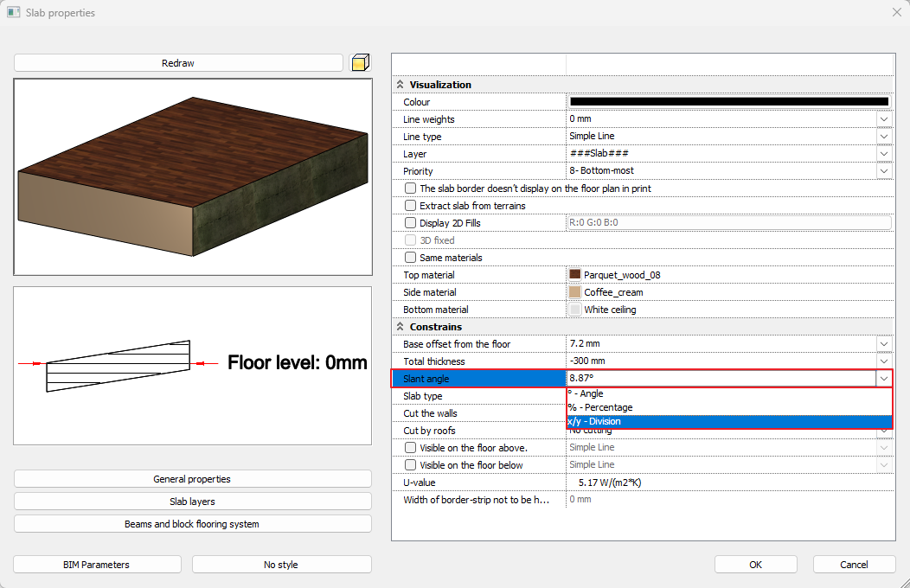Click the ###Slab### layer value
This screenshot has height=588, width=910.
click(x=599, y=153)
